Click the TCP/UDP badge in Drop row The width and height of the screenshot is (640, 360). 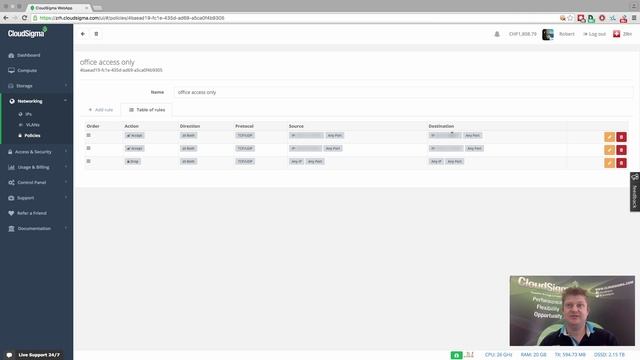click(x=245, y=162)
